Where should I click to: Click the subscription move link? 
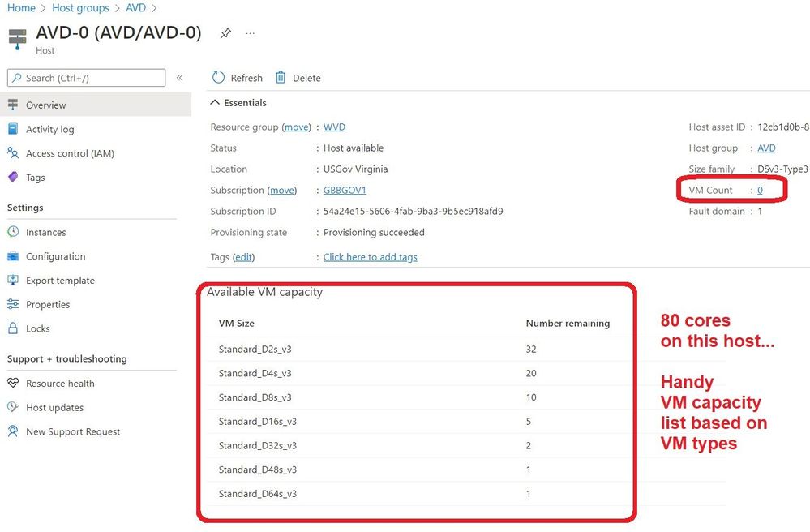tap(282, 190)
